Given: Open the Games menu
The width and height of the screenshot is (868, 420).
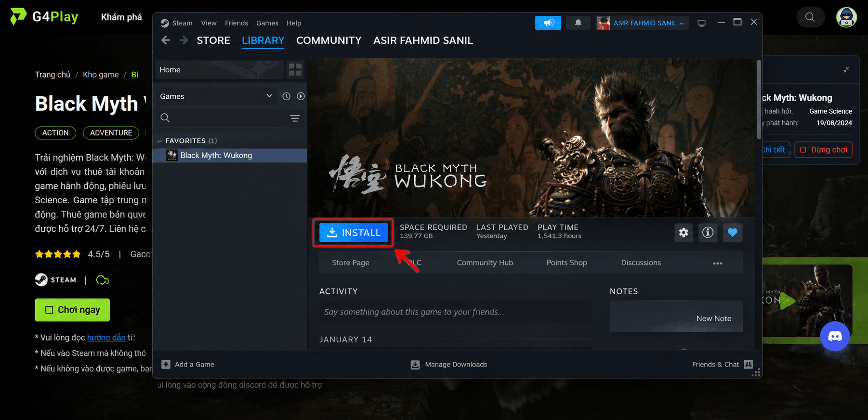Looking at the screenshot, I should [267, 23].
